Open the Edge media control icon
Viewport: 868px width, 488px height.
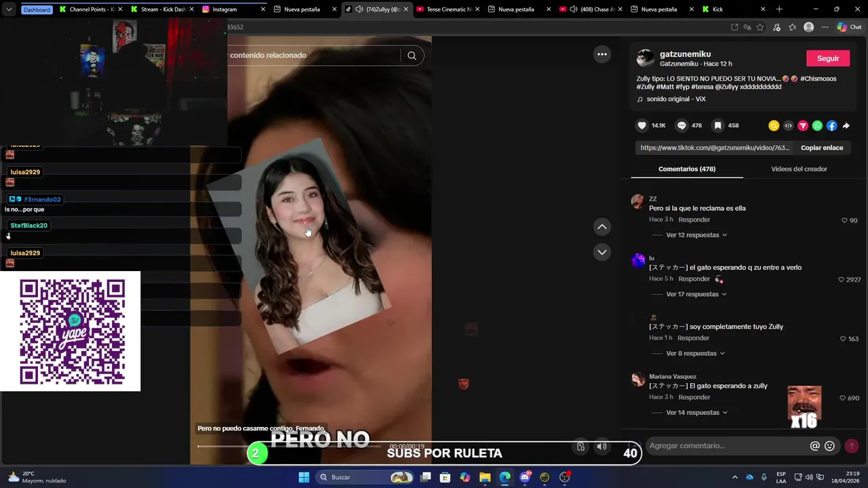(x=776, y=27)
